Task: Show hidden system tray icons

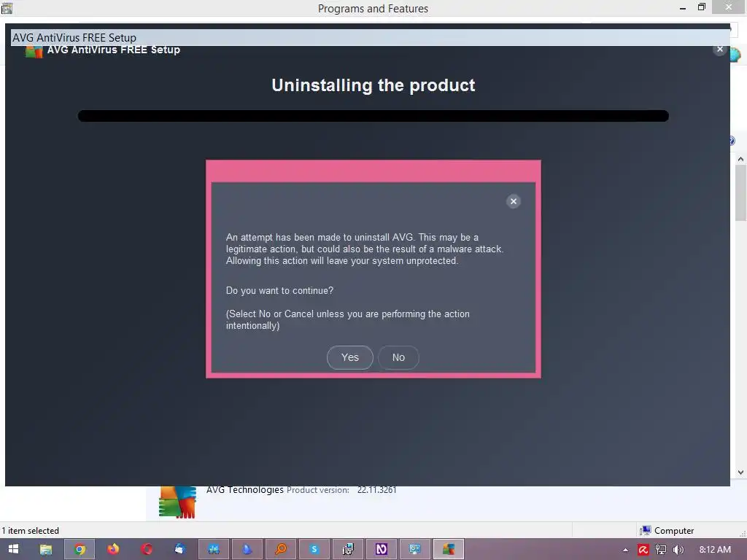Action: click(x=625, y=550)
